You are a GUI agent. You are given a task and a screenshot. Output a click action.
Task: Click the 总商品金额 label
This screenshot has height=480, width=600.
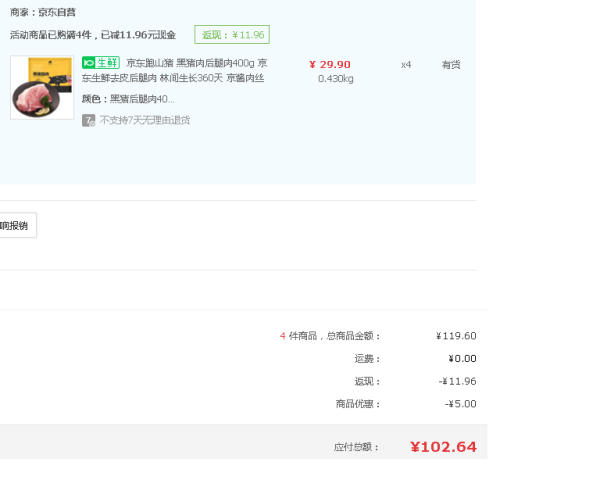pos(351,336)
